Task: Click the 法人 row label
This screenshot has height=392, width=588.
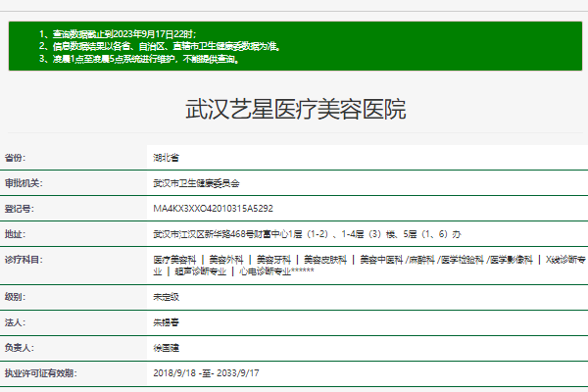Action: [16, 321]
